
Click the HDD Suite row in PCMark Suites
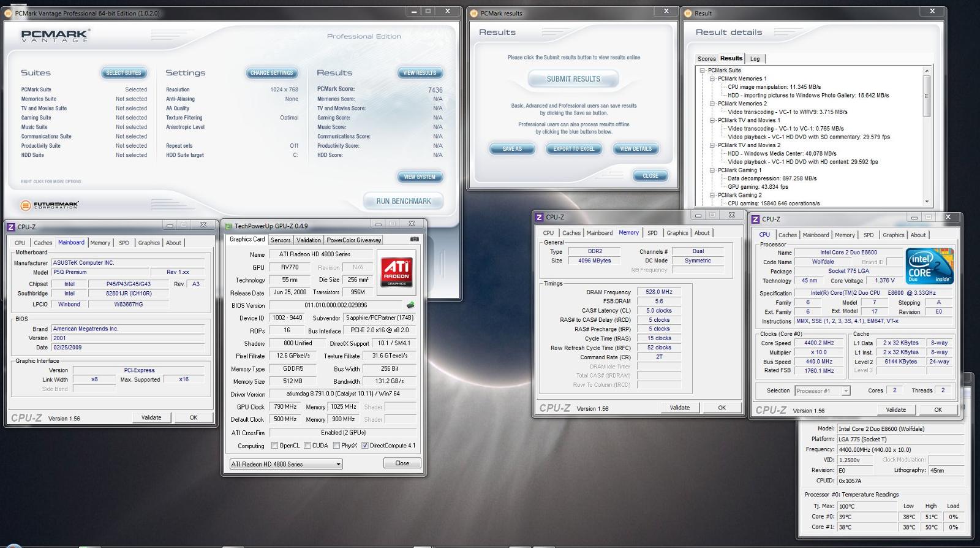pyautogui.click(x=84, y=155)
